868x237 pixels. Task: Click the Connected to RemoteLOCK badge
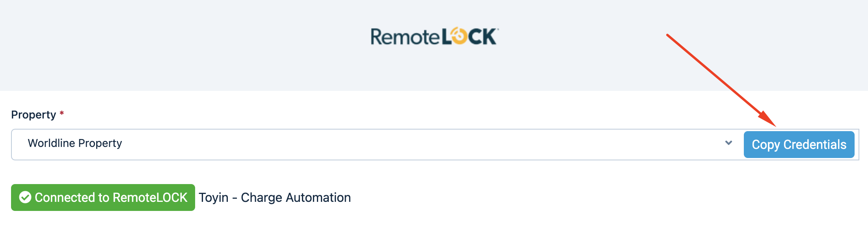point(102,197)
